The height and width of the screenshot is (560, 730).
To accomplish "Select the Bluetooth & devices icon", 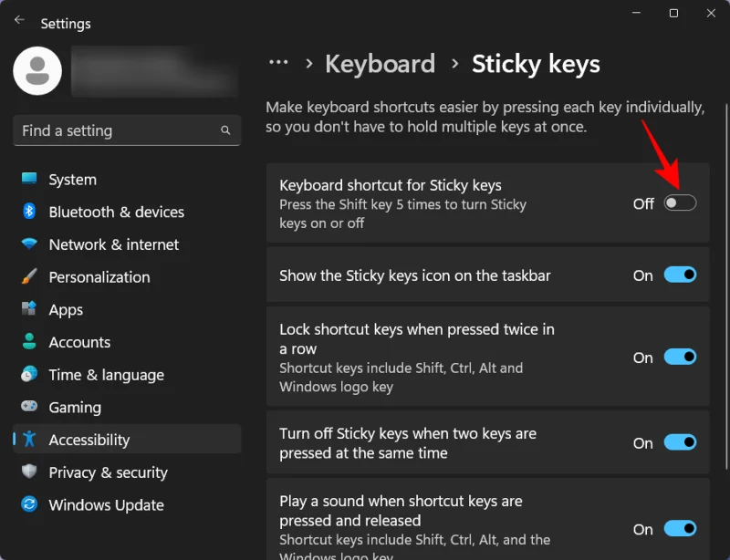I will point(31,212).
